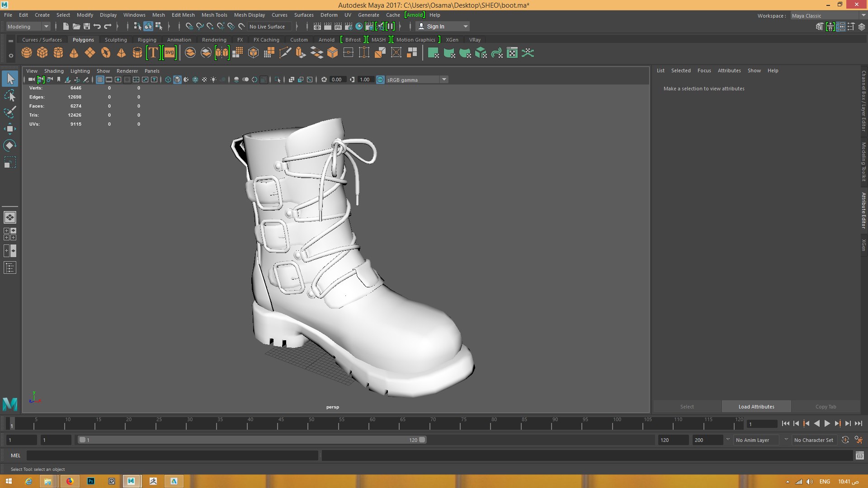Click the Undo arrow icon
868x488 pixels.
tap(97, 26)
